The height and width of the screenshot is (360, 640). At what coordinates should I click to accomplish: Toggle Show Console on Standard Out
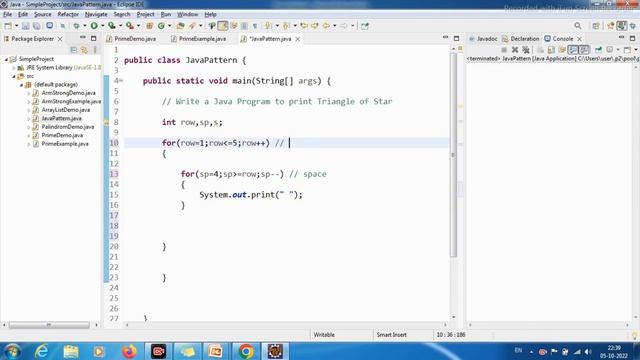coord(573,50)
